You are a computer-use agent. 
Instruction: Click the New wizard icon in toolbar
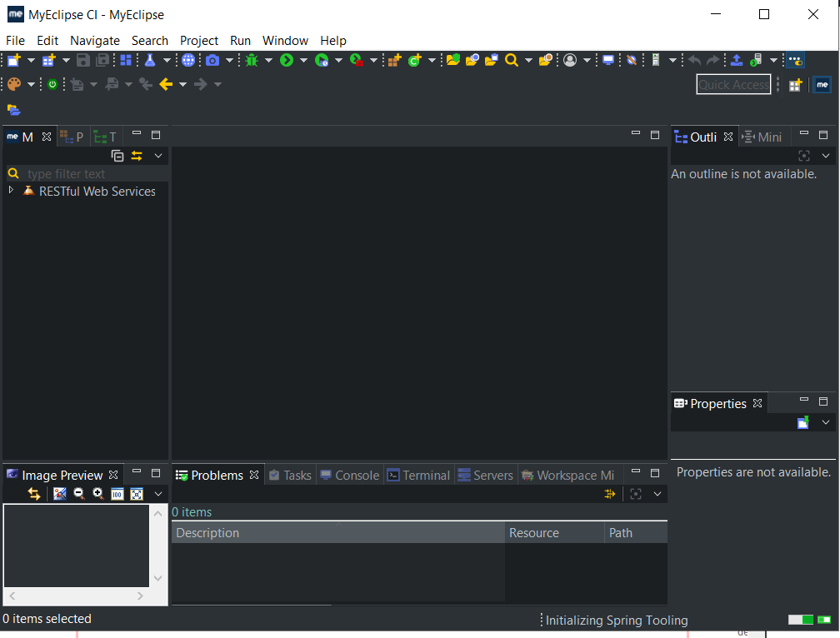pyautogui.click(x=14, y=60)
